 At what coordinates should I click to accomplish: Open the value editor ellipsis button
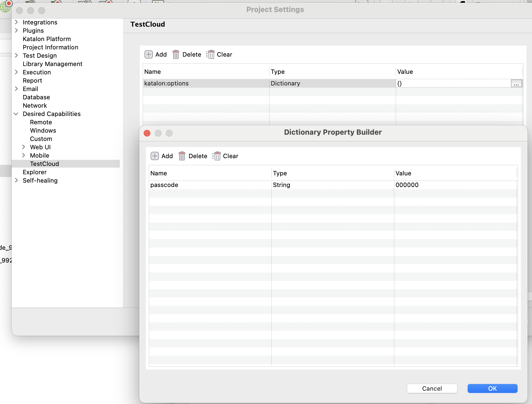pos(516,84)
